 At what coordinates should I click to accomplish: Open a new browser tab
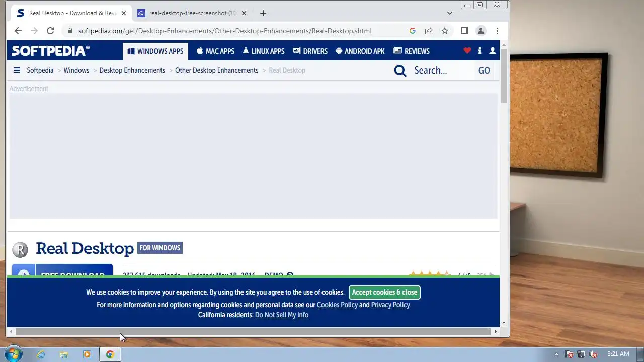263,13
